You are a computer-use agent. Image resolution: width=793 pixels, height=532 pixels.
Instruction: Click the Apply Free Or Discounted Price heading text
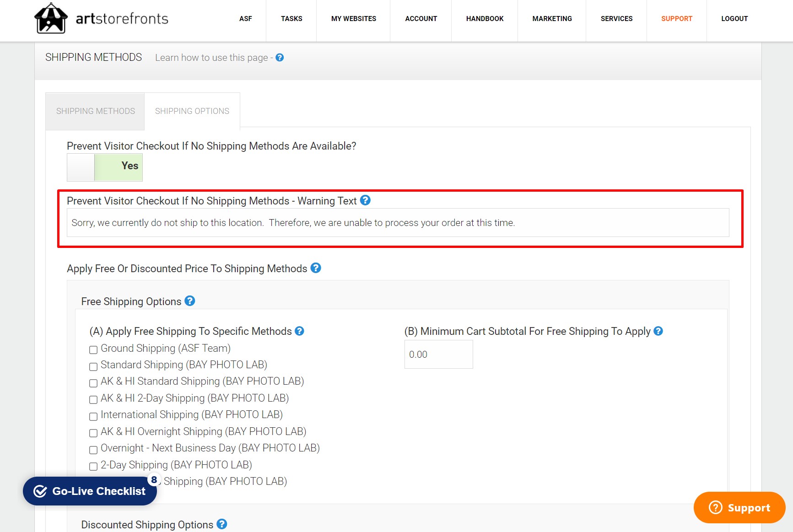click(187, 269)
